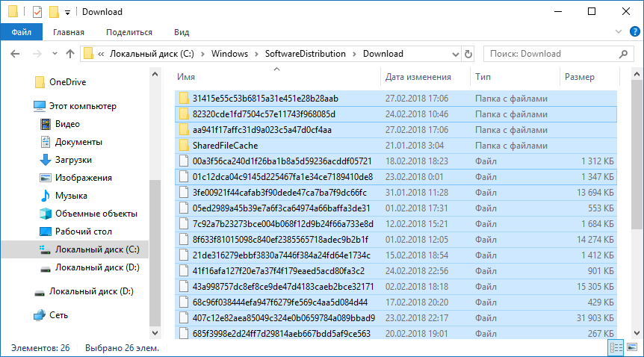Go up one folder level

pos(70,54)
